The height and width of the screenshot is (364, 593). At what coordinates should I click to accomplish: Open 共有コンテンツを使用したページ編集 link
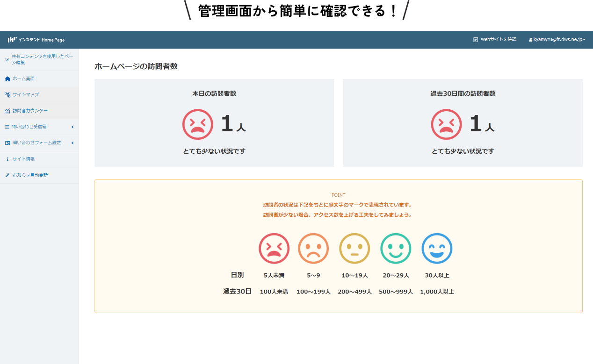tap(42, 59)
